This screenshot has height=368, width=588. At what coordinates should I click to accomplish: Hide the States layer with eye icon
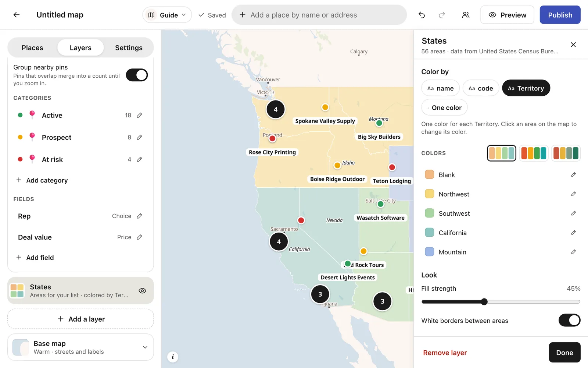coord(142,291)
